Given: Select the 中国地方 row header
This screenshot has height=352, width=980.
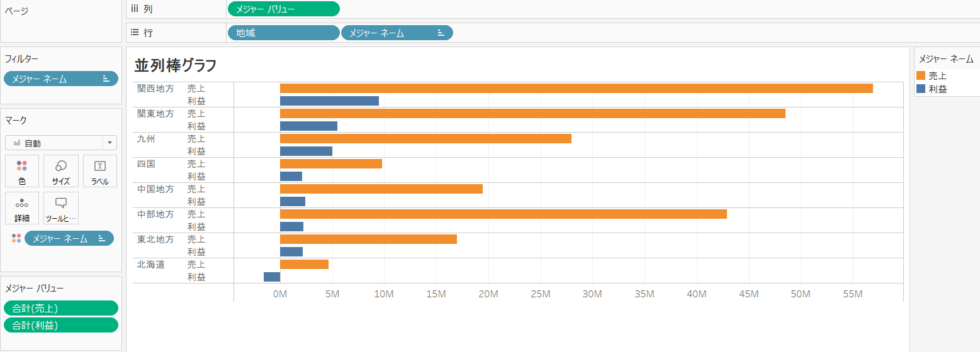Looking at the screenshot, I should (x=155, y=189).
